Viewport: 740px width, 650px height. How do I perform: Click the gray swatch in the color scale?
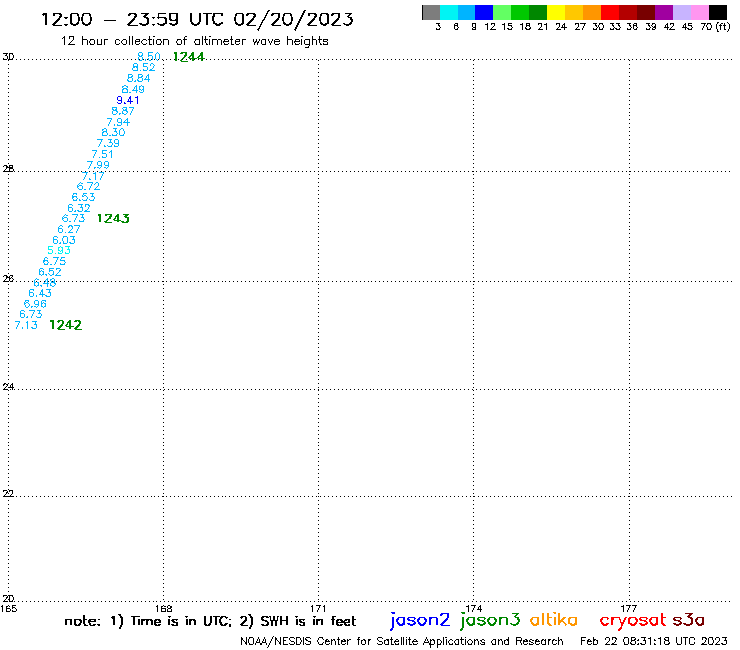pos(431,12)
